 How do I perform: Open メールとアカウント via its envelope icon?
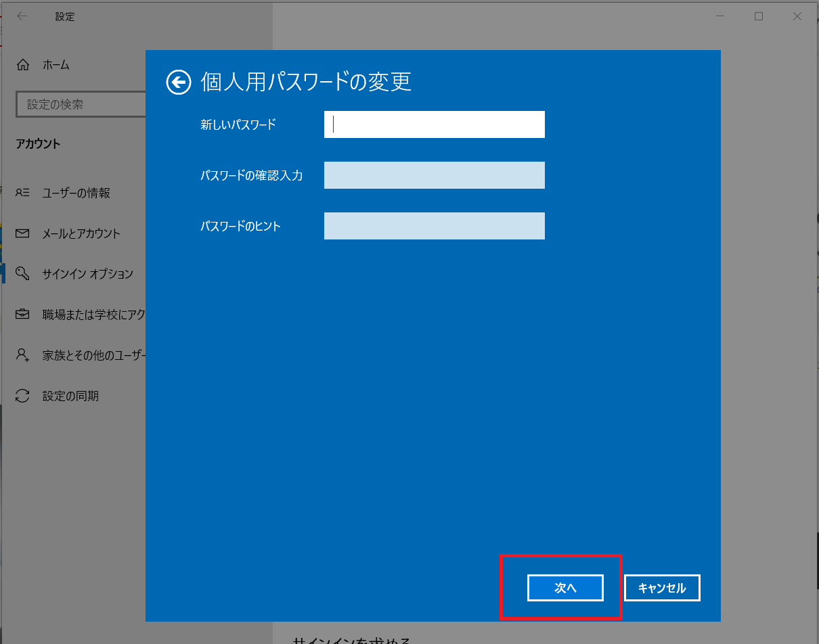point(22,233)
